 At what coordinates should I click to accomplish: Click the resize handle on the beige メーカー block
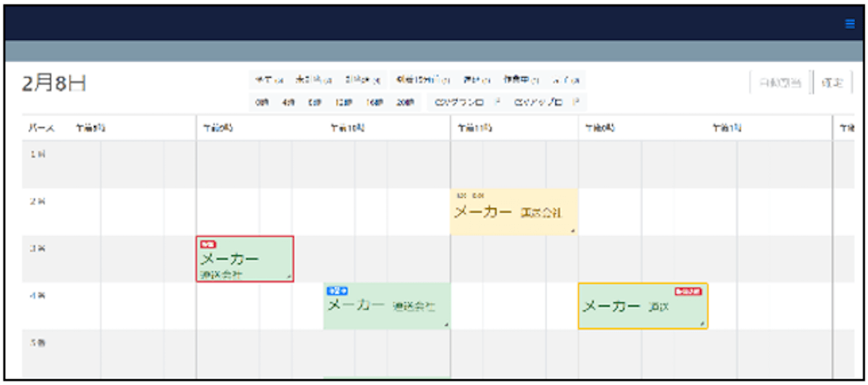[x=572, y=230]
